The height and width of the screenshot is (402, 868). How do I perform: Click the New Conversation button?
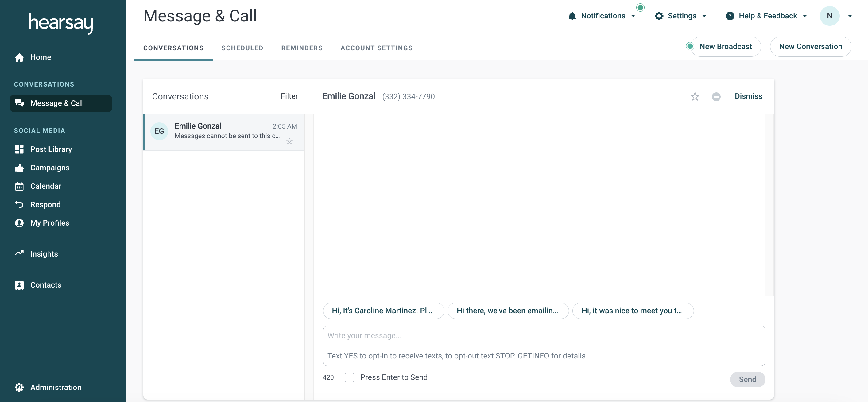[810, 47]
